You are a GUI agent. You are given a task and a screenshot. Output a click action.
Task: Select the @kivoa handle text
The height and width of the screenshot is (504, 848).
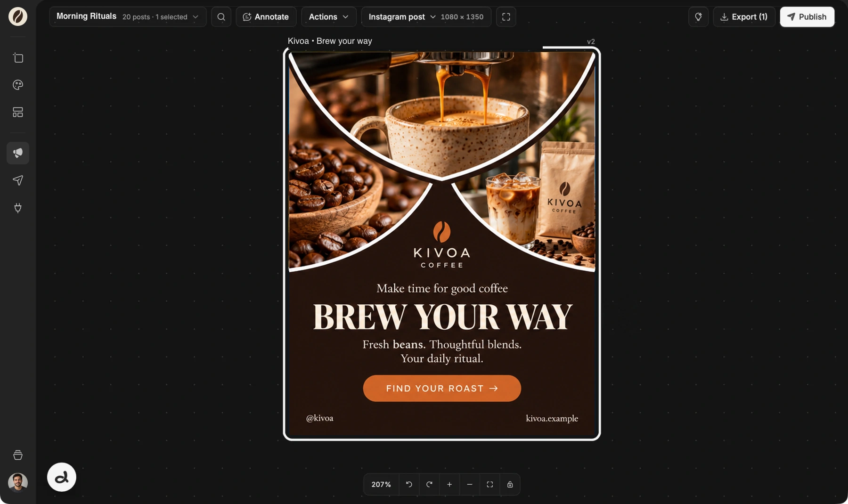click(x=319, y=418)
